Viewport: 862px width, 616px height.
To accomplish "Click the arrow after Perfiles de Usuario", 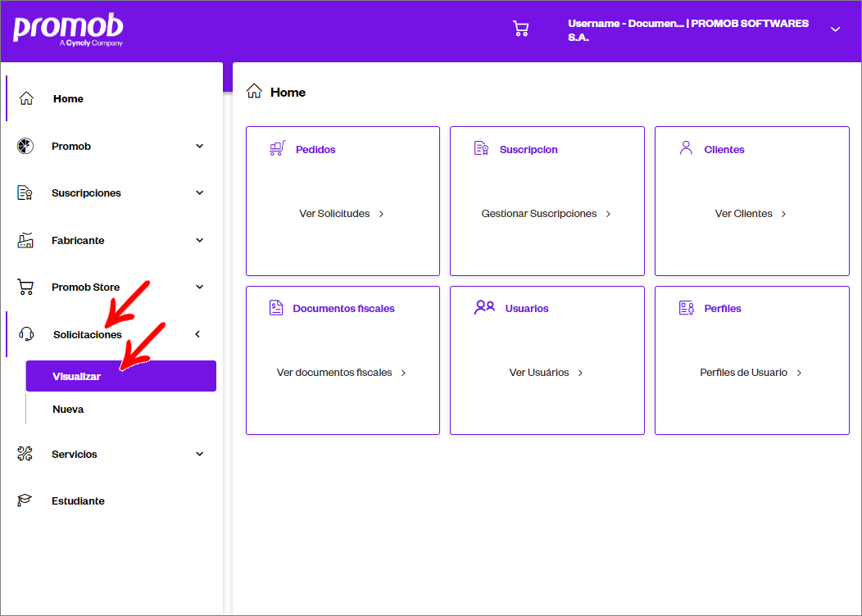I will (x=799, y=373).
